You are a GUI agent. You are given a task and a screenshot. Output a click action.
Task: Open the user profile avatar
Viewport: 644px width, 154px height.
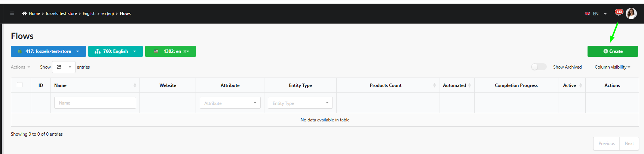pos(631,13)
